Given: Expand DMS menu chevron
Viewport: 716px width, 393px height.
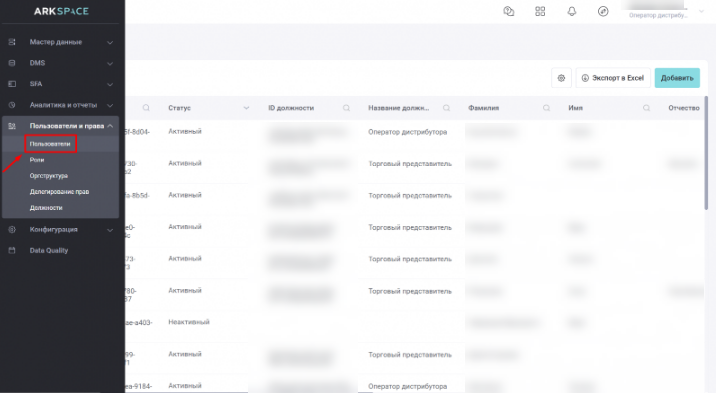Looking at the screenshot, I should [x=110, y=63].
